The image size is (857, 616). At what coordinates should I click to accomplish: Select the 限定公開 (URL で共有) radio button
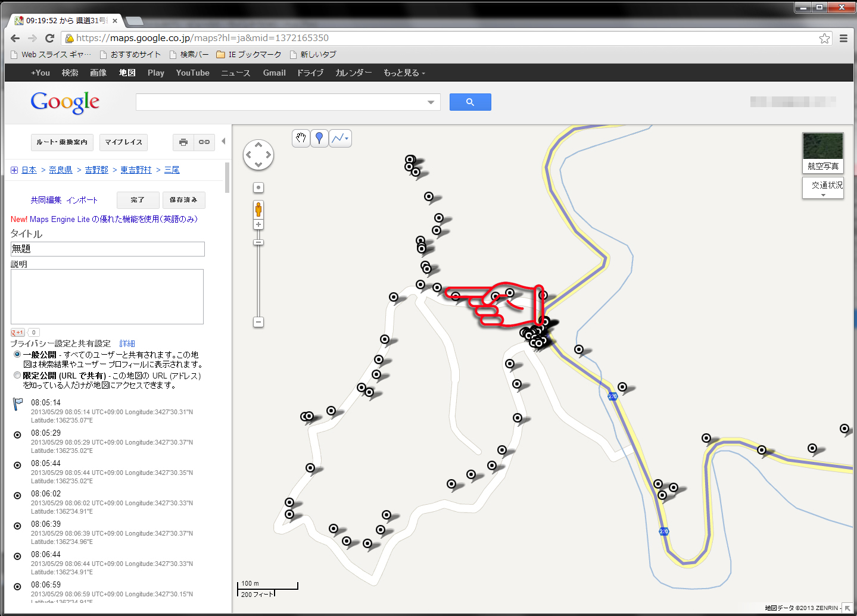tap(17, 376)
